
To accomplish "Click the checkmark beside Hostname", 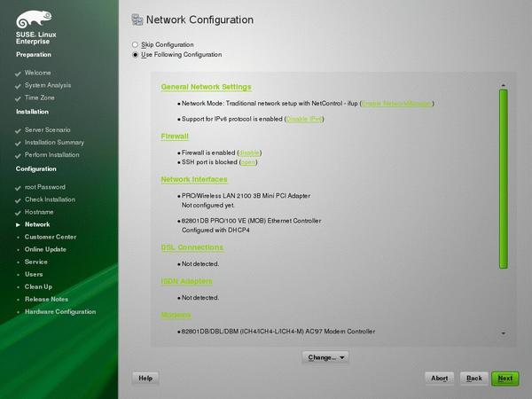I will [18, 213].
